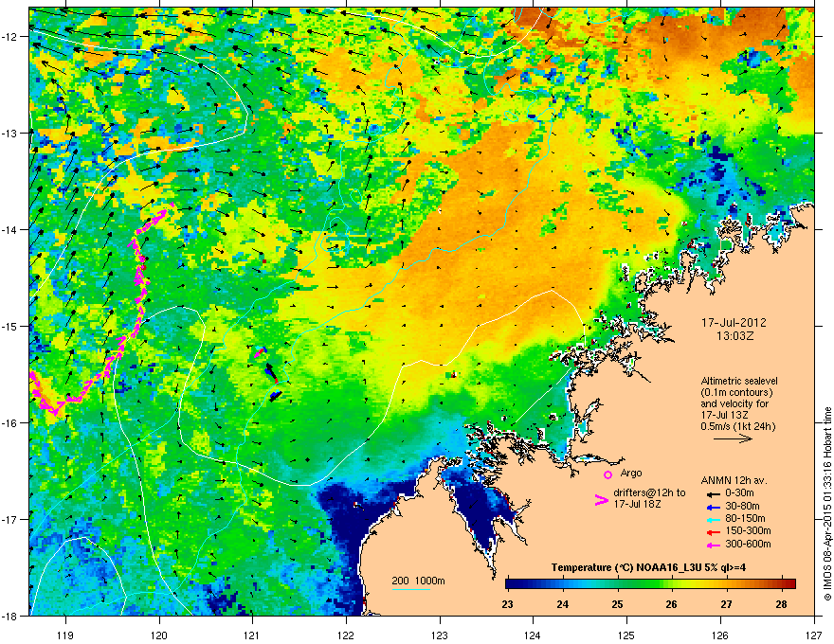834x644 pixels.
Task: Click the '0-30m' depth label
Action: click(739, 493)
